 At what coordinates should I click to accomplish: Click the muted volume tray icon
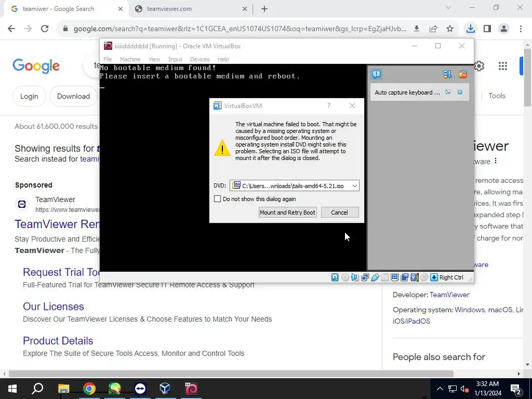464,389
